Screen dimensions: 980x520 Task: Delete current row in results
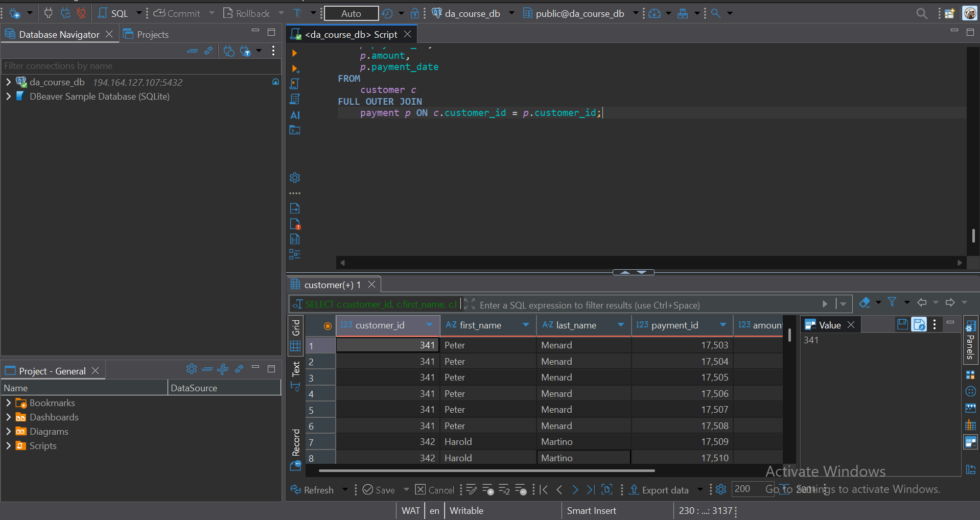521,490
